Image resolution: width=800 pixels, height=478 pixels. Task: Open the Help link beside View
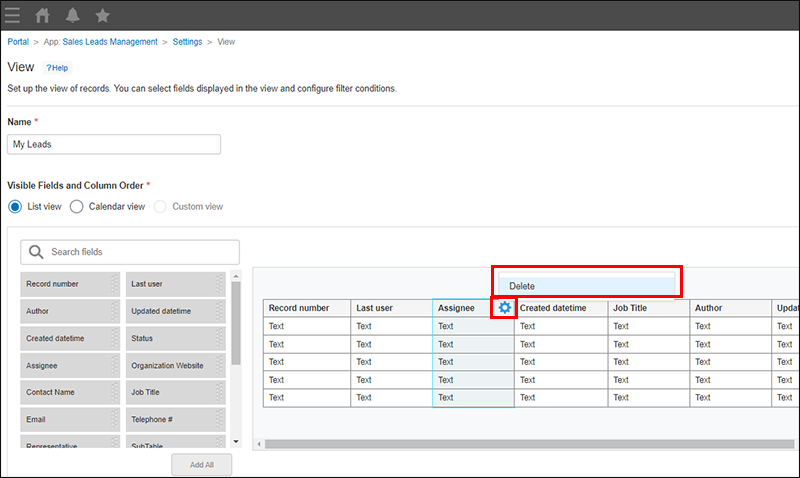[x=57, y=68]
